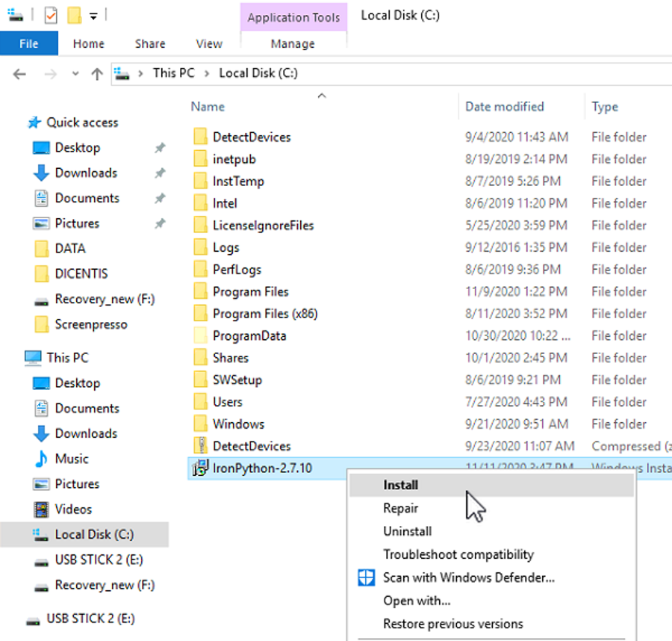Image resolution: width=672 pixels, height=641 pixels.
Task: Select Recovery_new (F:) under Quick access
Action: click(x=105, y=299)
